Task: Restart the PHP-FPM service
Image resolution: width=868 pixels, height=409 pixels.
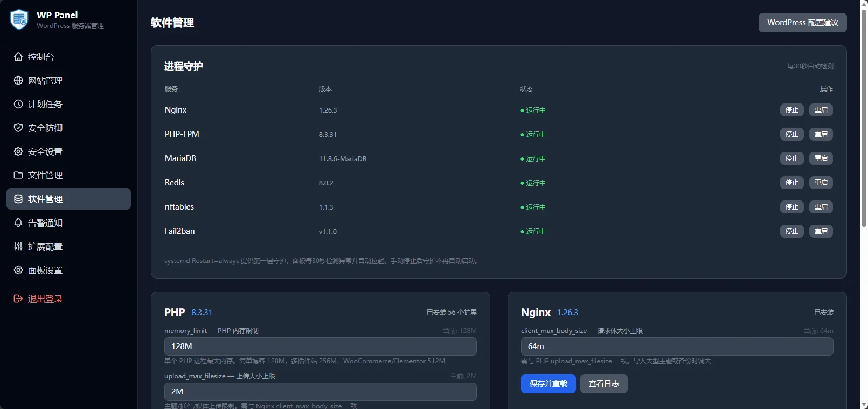Action: pos(821,134)
